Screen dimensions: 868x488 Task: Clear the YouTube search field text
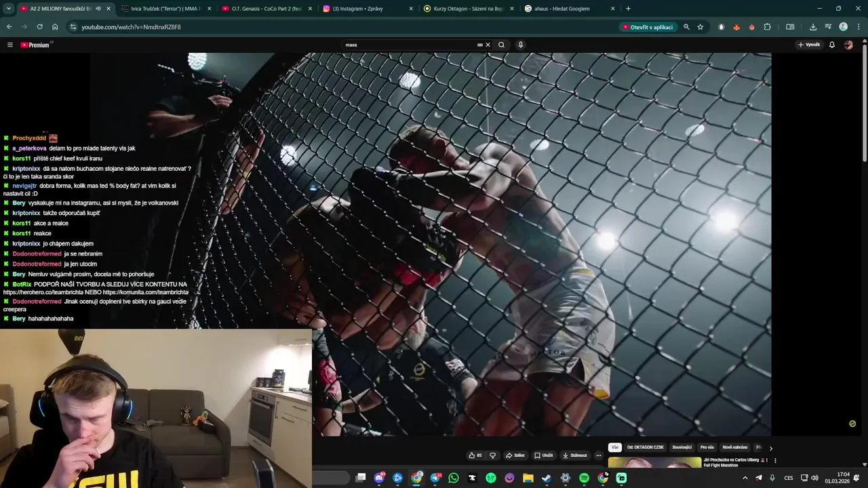point(488,45)
